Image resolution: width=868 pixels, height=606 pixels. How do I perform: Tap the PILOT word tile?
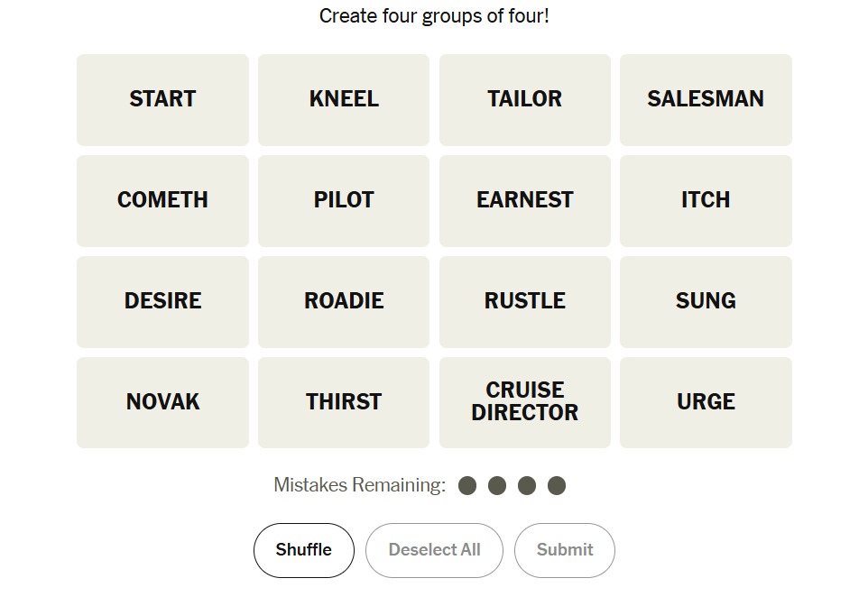click(x=344, y=200)
